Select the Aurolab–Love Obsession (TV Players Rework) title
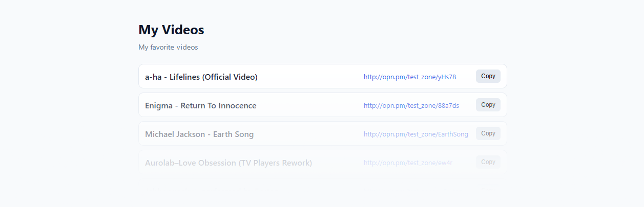Screen dimensions: 644x207 (228, 163)
